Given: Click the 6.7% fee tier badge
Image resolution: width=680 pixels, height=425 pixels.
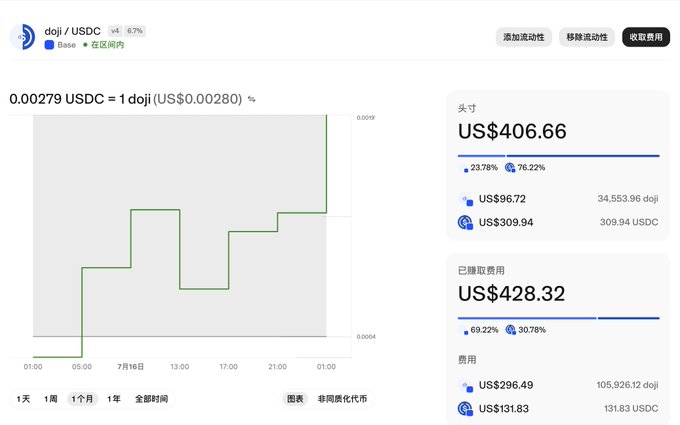Looking at the screenshot, I should tap(135, 31).
